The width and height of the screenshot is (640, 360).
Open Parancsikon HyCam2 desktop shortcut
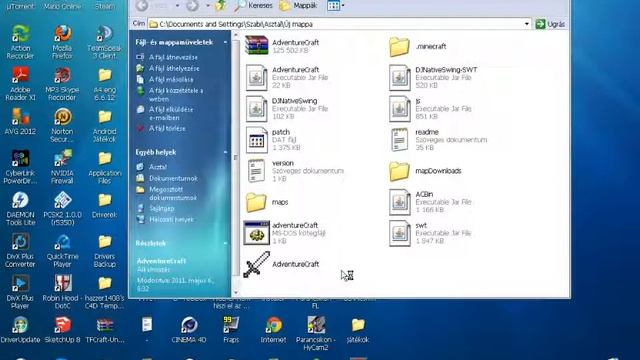[316, 334]
